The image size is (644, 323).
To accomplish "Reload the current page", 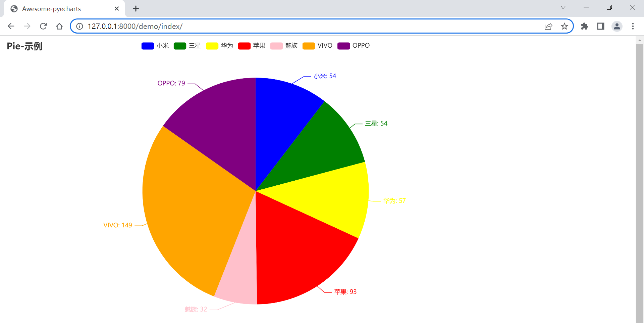I will [x=43, y=26].
